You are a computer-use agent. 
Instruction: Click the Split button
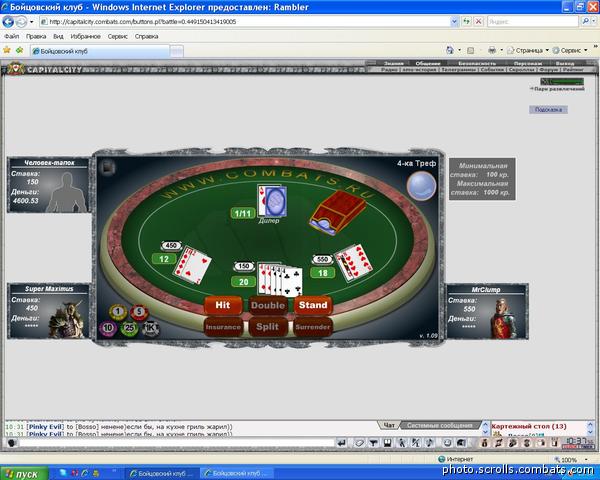(x=267, y=327)
